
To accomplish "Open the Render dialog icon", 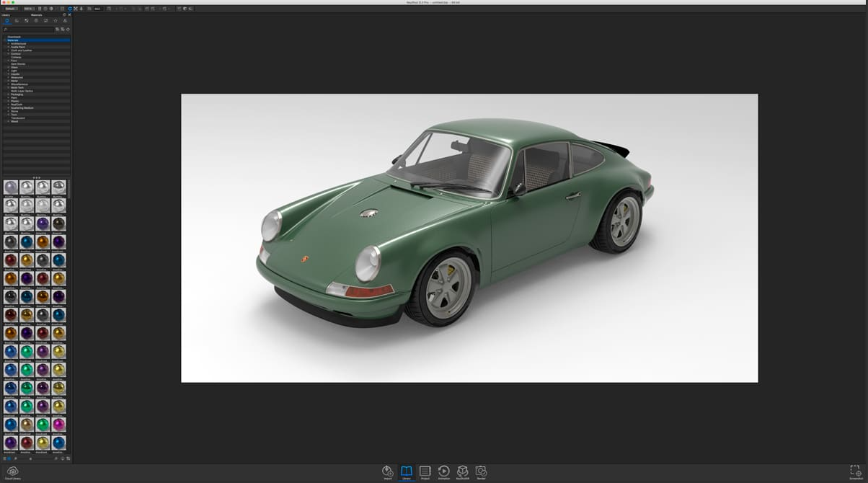I will (481, 471).
